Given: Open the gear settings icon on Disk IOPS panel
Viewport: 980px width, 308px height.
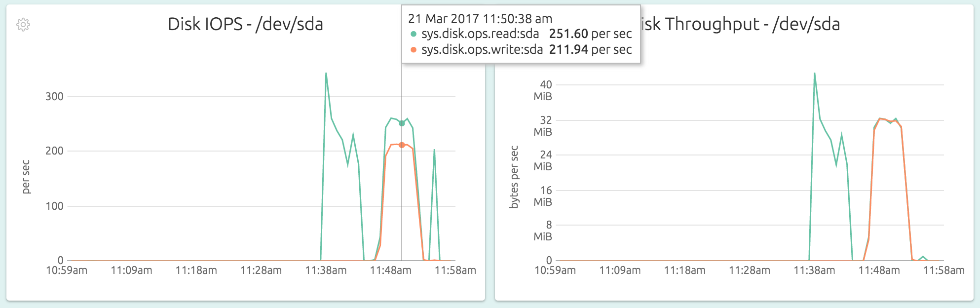Looking at the screenshot, I should (23, 25).
